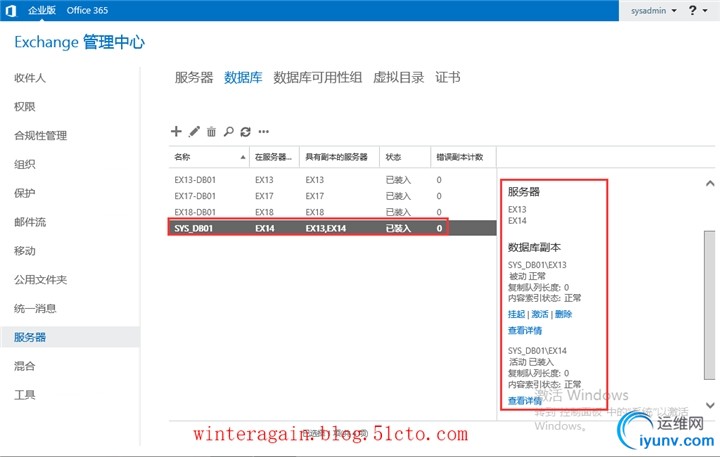Switch to the 数据库可用性组 tab
The width and height of the screenshot is (720, 457).
pos(317,77)
